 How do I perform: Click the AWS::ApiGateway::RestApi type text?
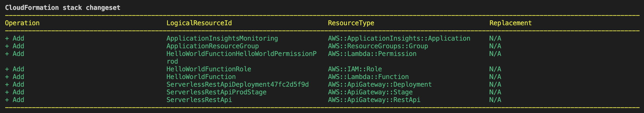374,100
